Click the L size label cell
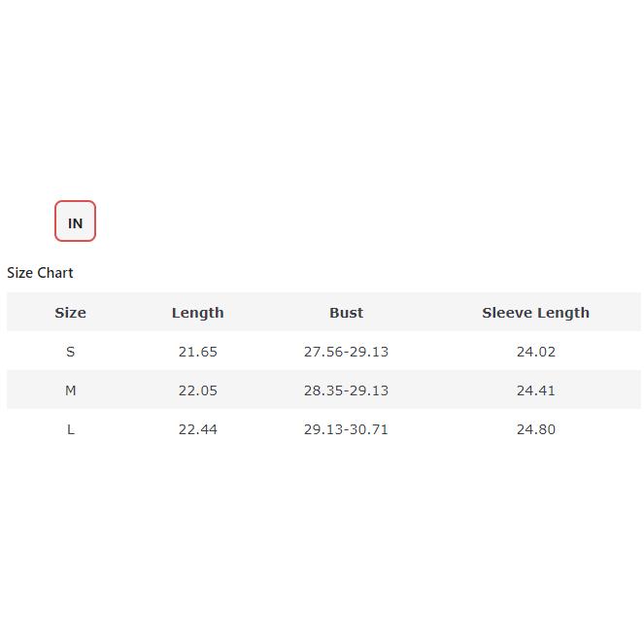The image size is (644, 644). [x=70, y=429]
